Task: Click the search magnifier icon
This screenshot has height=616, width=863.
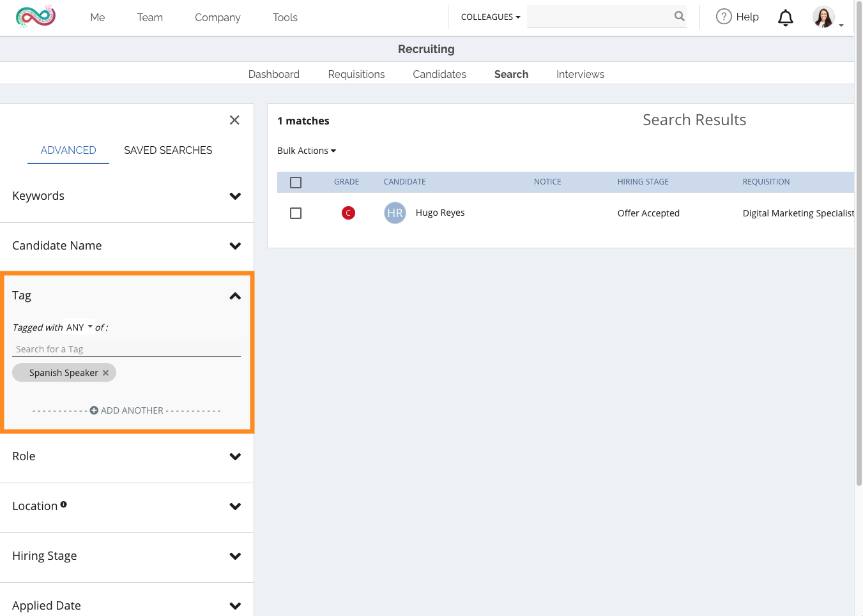Action: pos(679,17)
